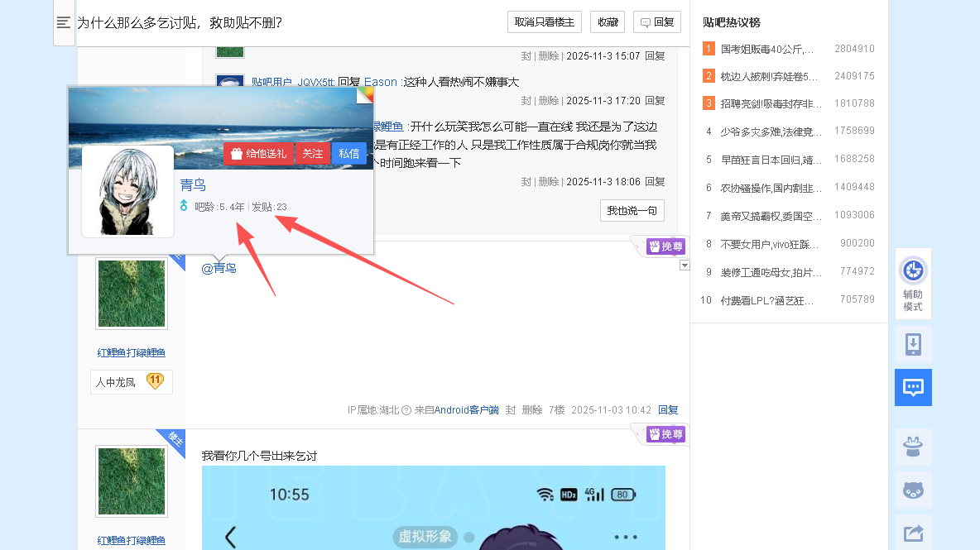Toggle 取消只看楼主 filter
980x550 pixels.
click(x=545, y=22)
